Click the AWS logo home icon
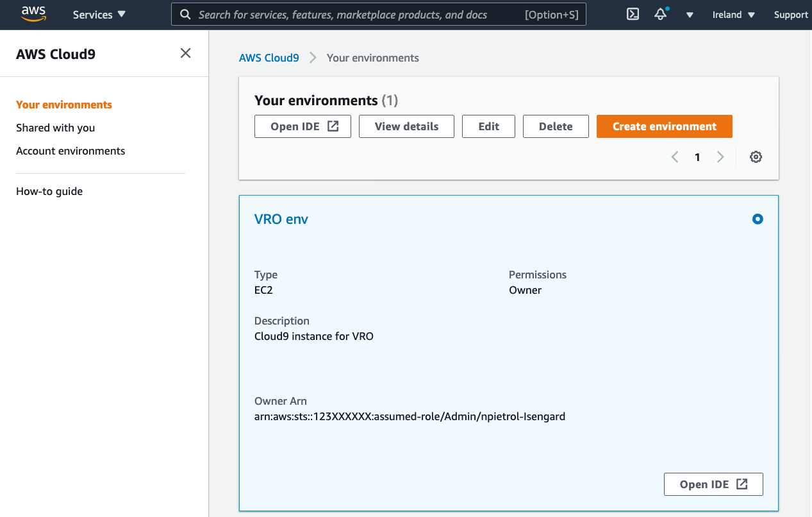This screenshot has height=517, width=812. point(33,14)
